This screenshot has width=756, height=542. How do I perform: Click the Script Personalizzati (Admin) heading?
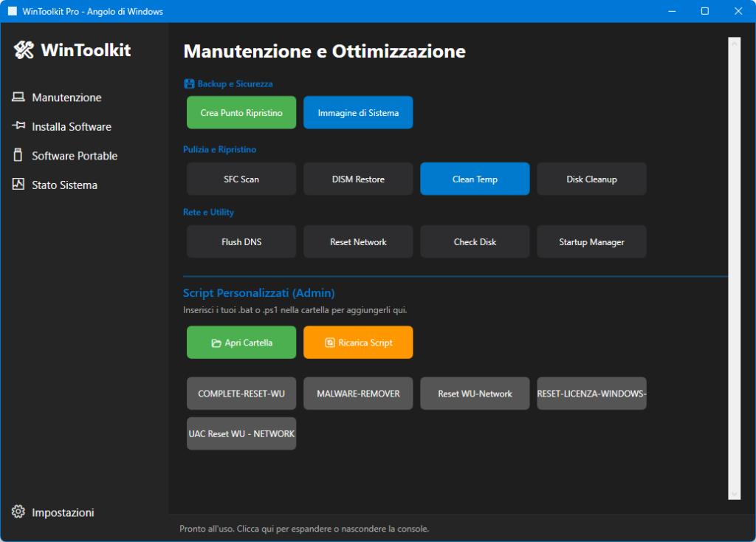[259, 293]
